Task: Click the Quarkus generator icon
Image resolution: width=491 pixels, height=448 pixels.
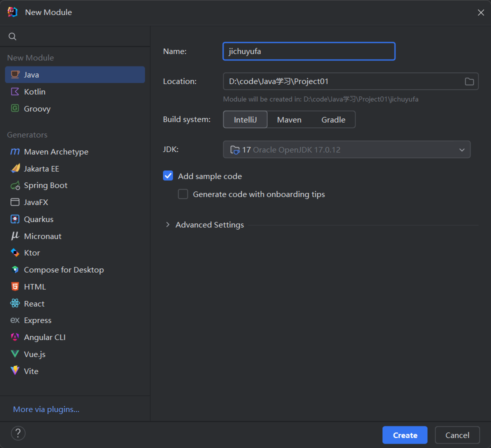Action: [x=14, y=219]
